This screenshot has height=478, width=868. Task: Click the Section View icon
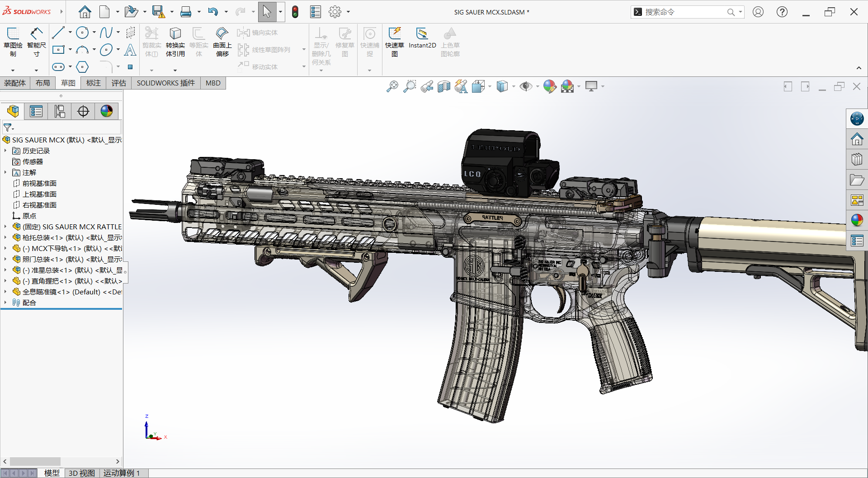pos(444,86)
